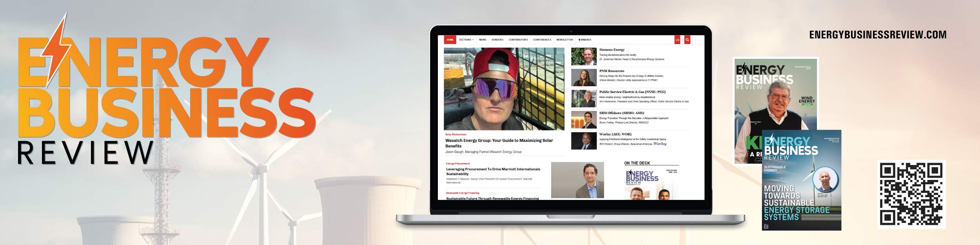Screen dimensions: 980x245
Task: Click 'Sheila Mendez, Director Utility Applications' byline
Action: [x=628, y=80]
